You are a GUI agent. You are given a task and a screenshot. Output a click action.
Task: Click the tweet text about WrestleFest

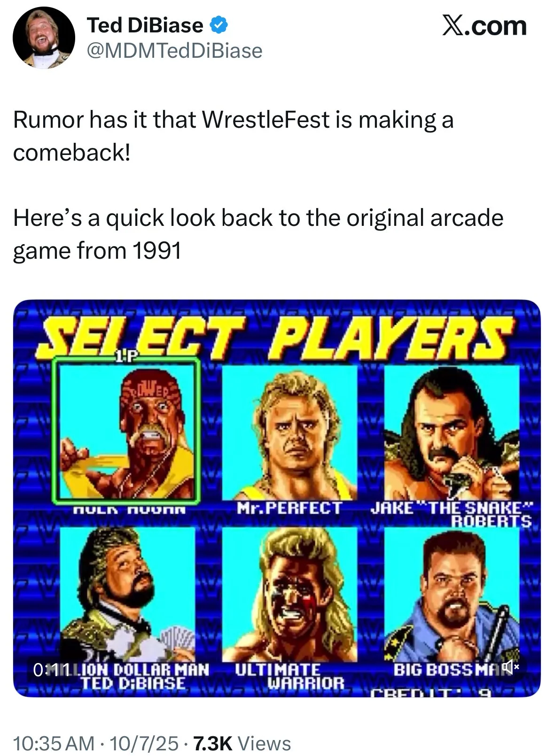(x=258, y=185)
